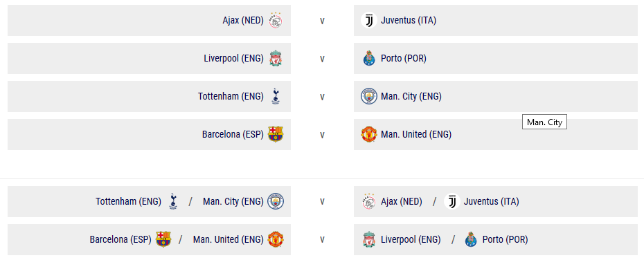Screen dimensions: 644x278
Task: Select the Liverpool (ENG) link in the last row
Action: point(411,239)
